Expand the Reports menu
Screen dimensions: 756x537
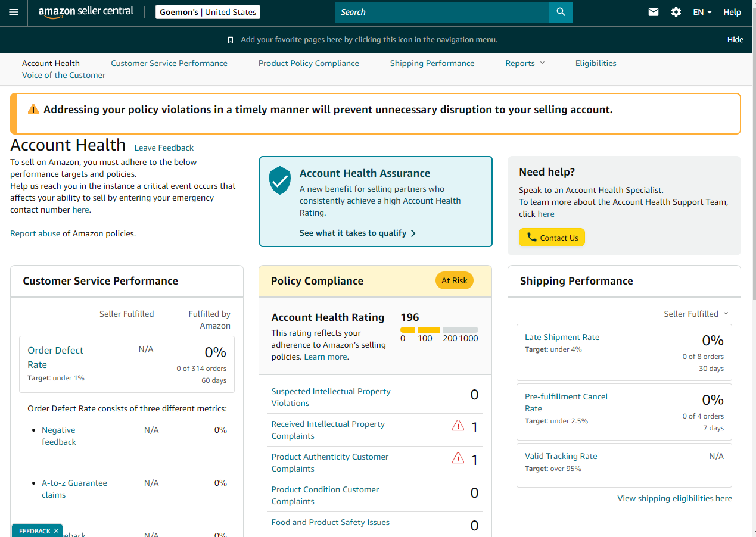point(525,63)
